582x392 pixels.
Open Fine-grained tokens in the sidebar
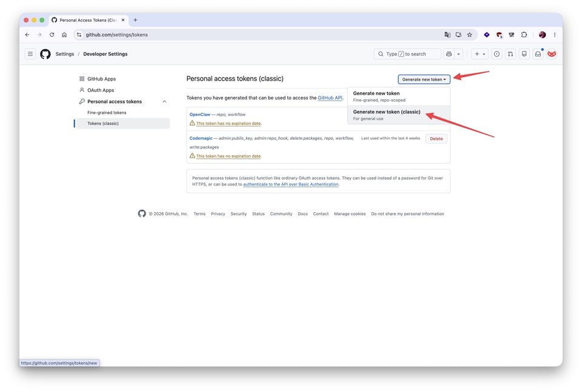107,112
